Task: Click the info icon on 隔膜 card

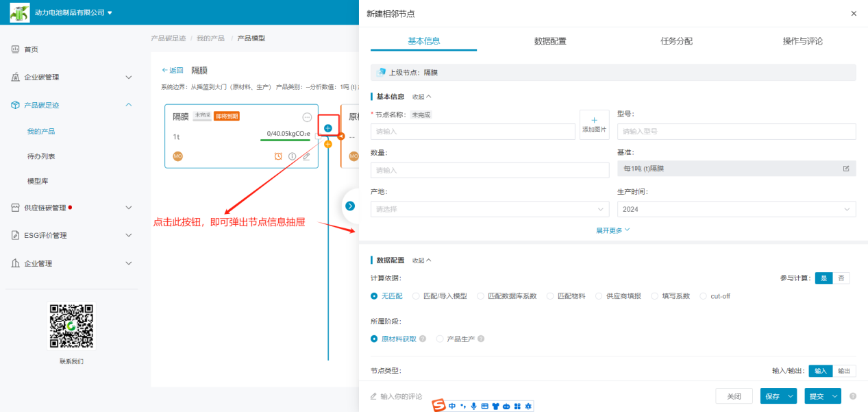Action: (x=292, y=156)
